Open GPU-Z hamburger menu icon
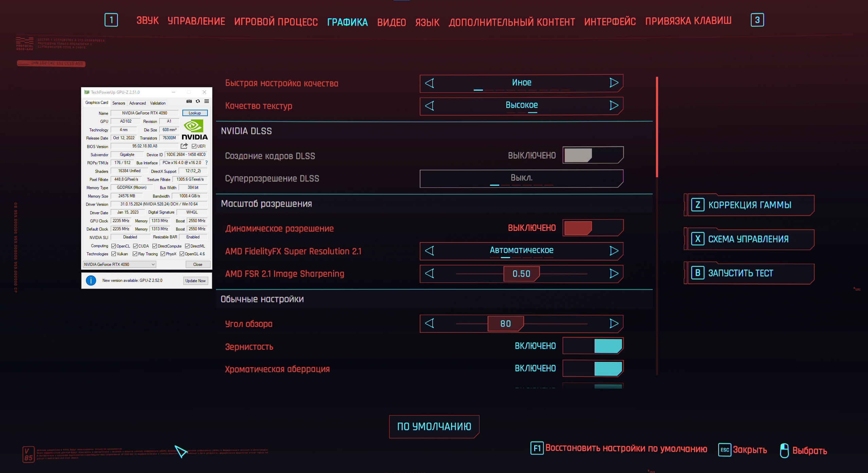 click(206, 101)
